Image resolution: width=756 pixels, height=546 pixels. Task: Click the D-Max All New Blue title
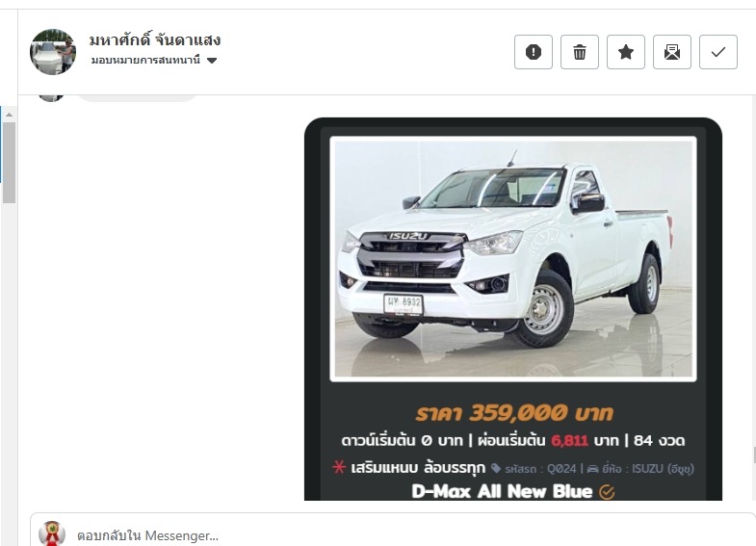pyautogui.click(x=502, y=491)
